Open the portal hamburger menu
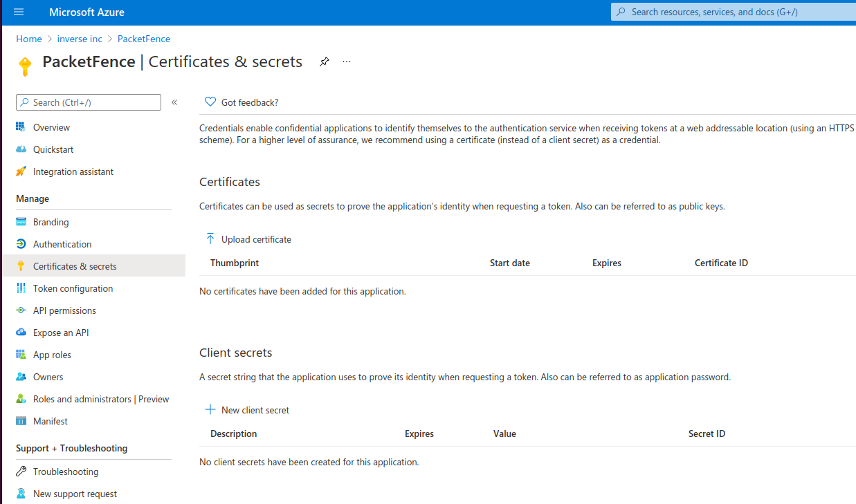Screen dimensions: 856x504 [x=19, y=12]
